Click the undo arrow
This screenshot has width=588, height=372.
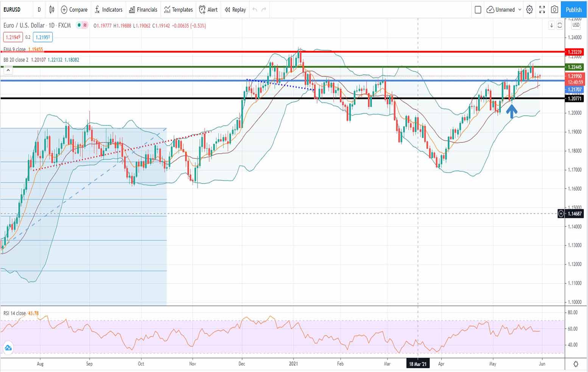click(x=255, y=9)
